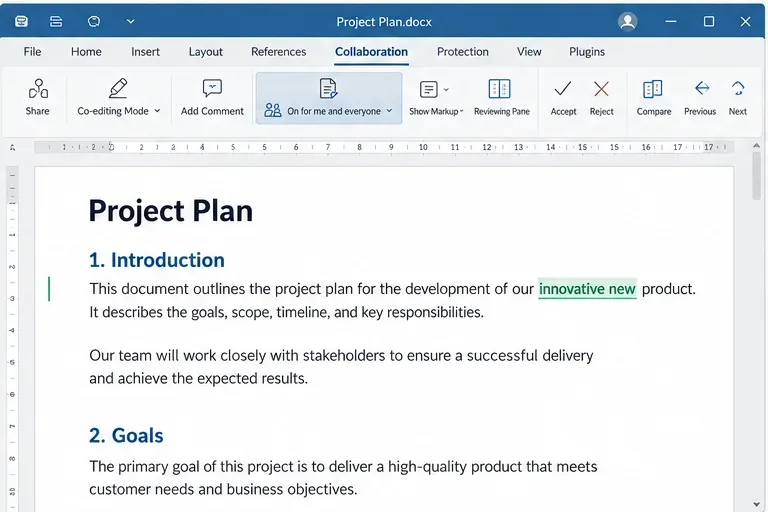
Task: Click the scrollbar down arrow
Action: [757, 505]
